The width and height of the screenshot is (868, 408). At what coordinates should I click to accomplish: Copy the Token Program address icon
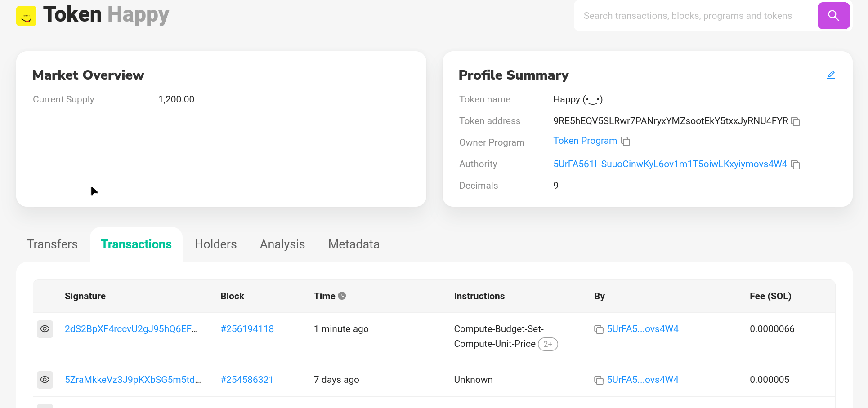(625, 142)
